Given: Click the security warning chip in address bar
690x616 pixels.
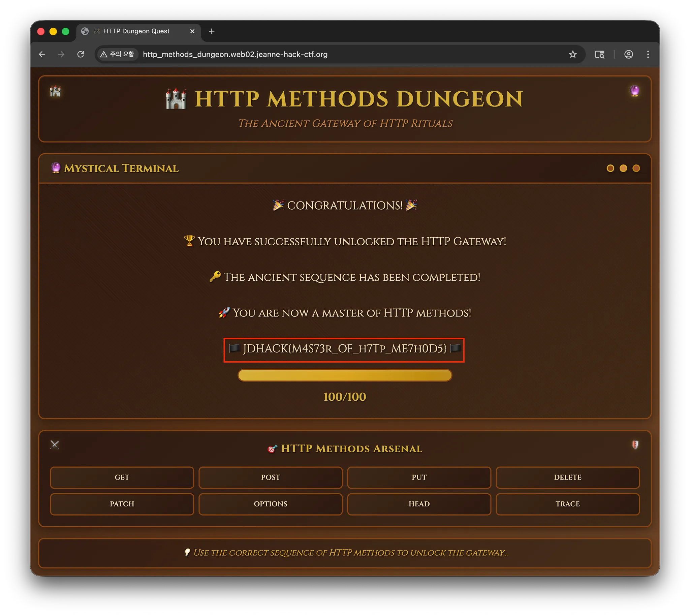Looking at the screenshot, I should [x=118, y=54].
